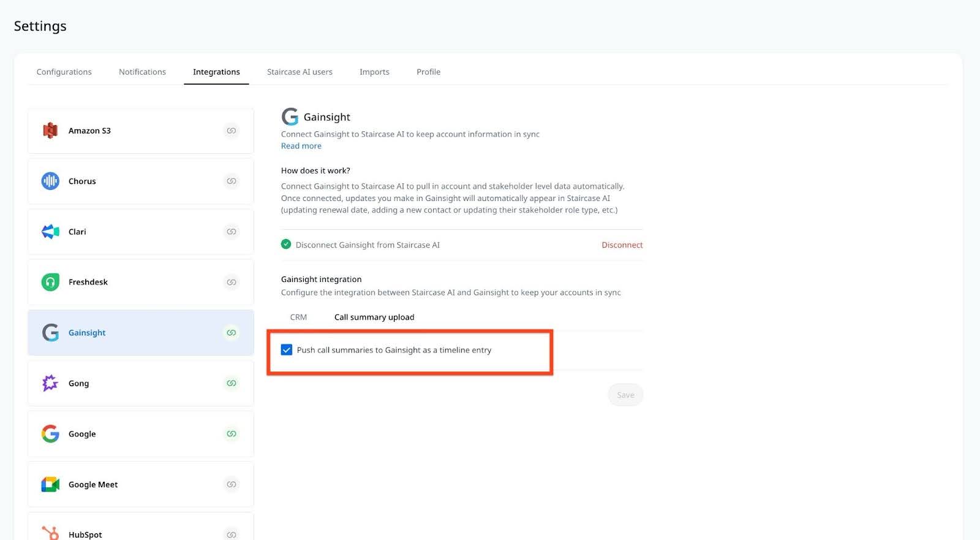
Task: Open the Configurations tab
Action: 64,72
